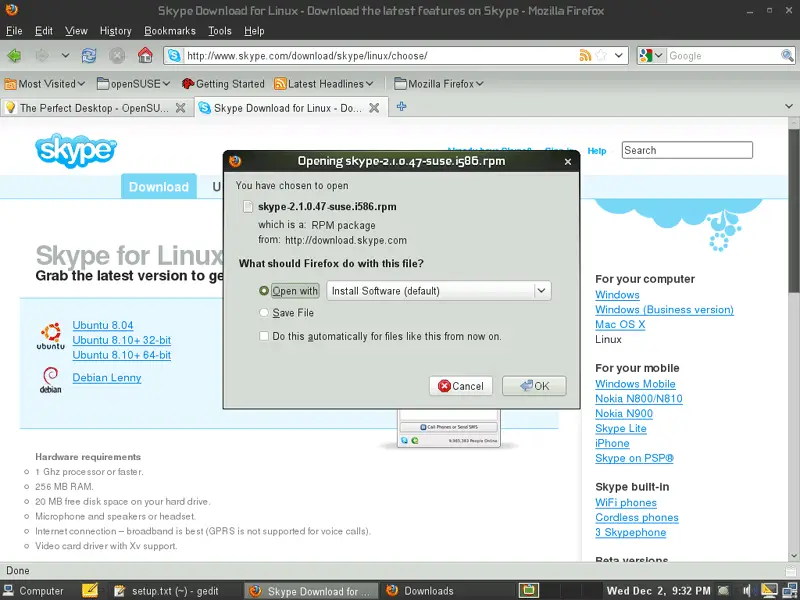
Task: Expand the Latest Headlines feed folder
Action: coord(324,84)
